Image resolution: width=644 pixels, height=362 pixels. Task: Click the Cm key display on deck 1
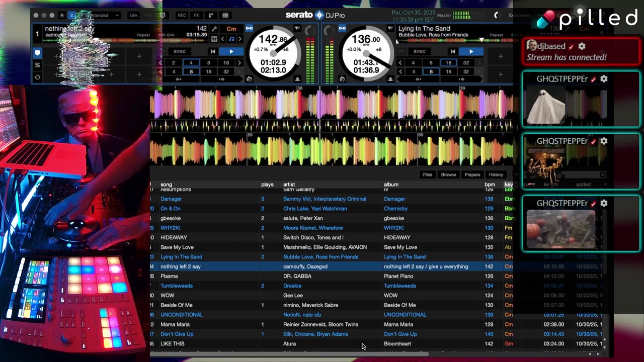point(231,29)
